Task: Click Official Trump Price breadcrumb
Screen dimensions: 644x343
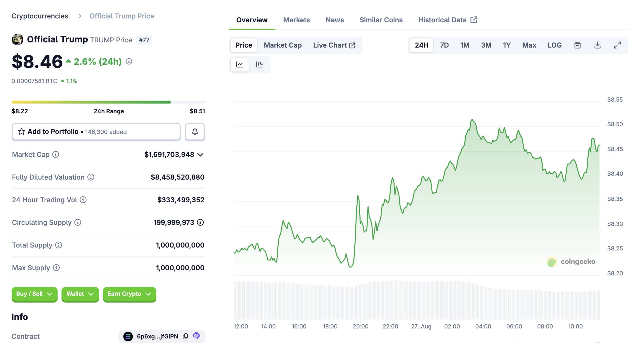Action: [122, 16]
